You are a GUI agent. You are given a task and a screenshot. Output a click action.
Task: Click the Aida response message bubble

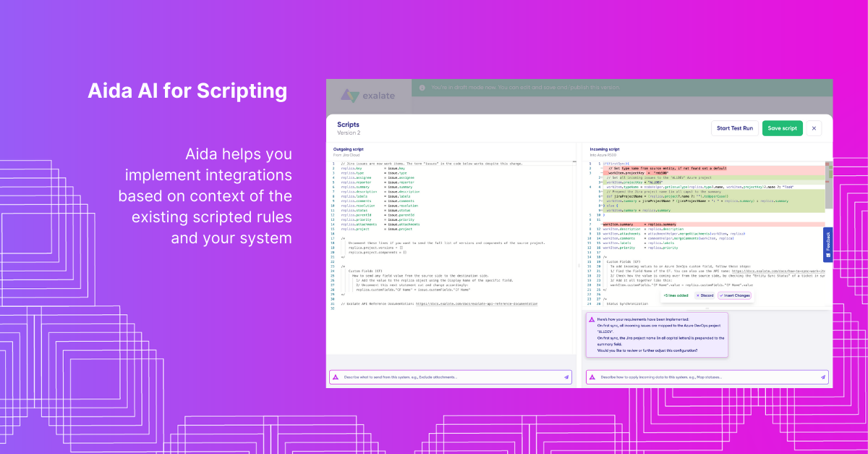(x=657, y=335)
